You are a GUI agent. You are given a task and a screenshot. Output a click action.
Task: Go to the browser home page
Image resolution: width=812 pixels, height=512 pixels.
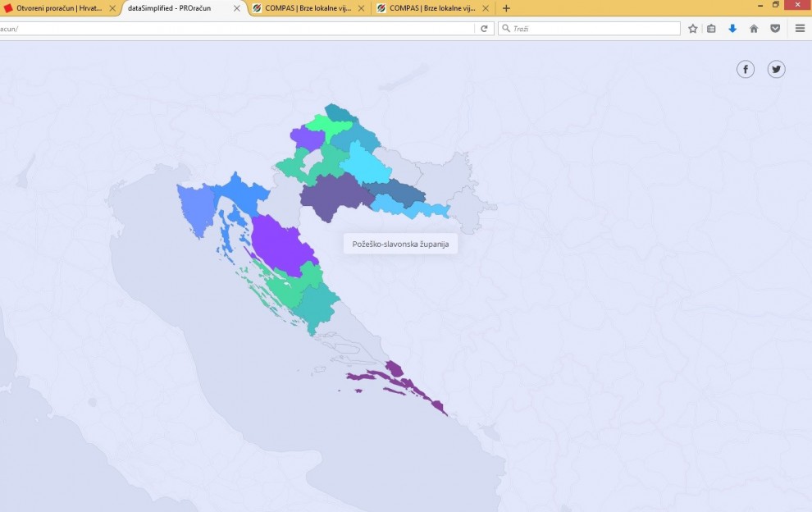click(x=754, y=29)
